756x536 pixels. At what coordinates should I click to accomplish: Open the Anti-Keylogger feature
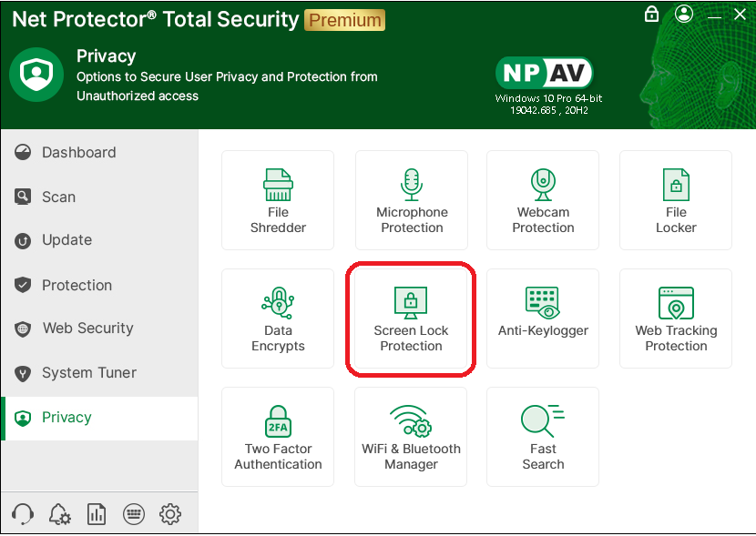point(543,319)
